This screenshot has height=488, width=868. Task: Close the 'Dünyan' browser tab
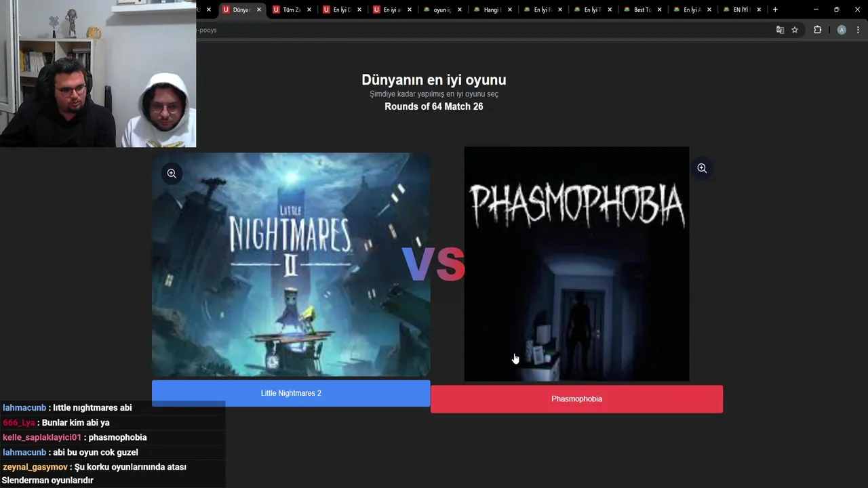[258, 9]
